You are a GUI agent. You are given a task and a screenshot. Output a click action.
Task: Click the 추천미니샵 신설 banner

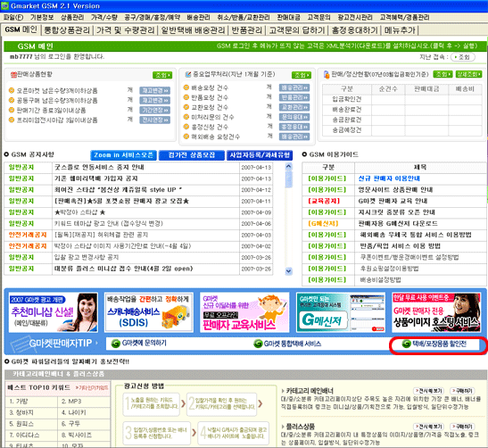pyautogui.click(x=53, y=312)
